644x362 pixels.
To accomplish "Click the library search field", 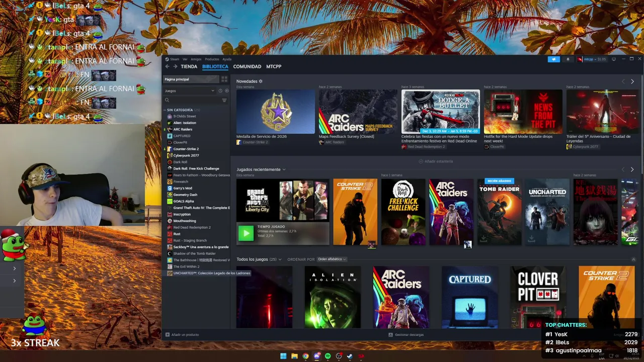I will (195, 100).
